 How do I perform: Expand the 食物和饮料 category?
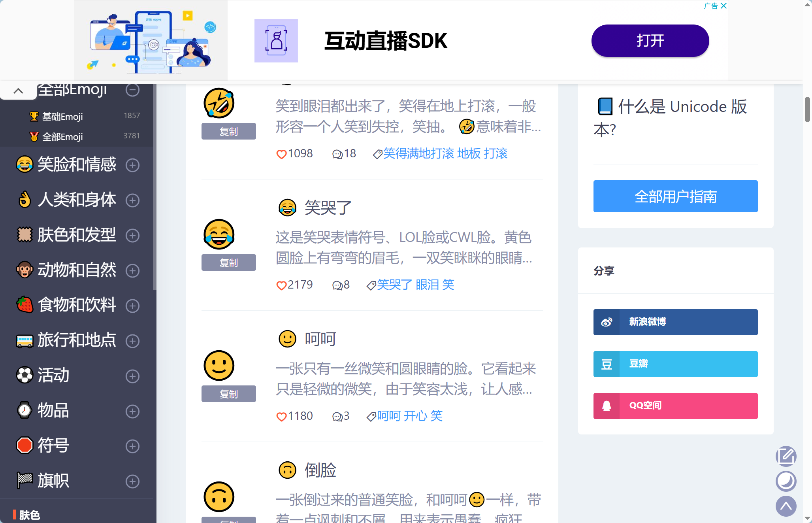[132, 306]
